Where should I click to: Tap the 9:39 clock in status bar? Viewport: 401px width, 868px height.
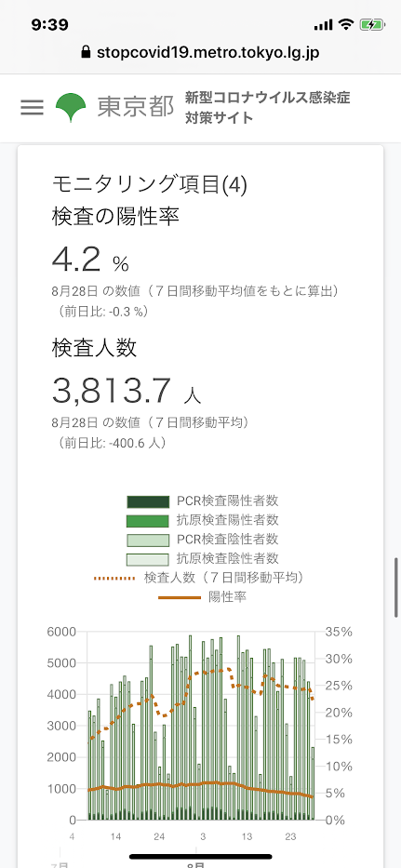click(50, 25)
